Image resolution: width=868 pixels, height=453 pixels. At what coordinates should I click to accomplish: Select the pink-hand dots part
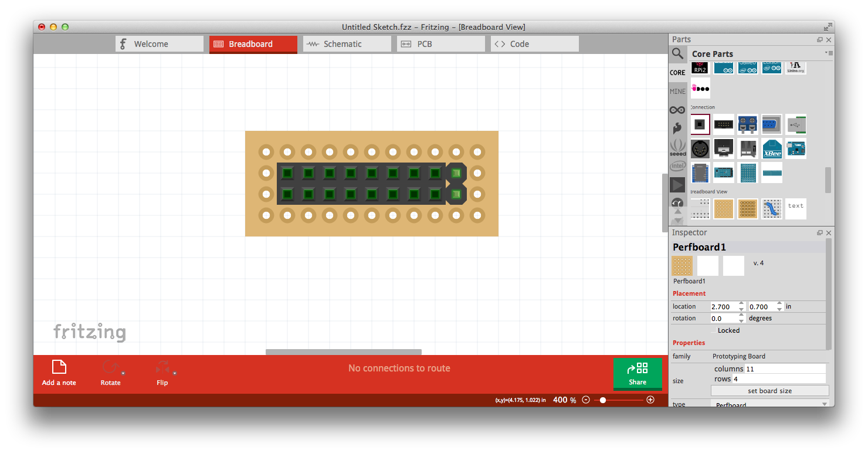point(700,88)
